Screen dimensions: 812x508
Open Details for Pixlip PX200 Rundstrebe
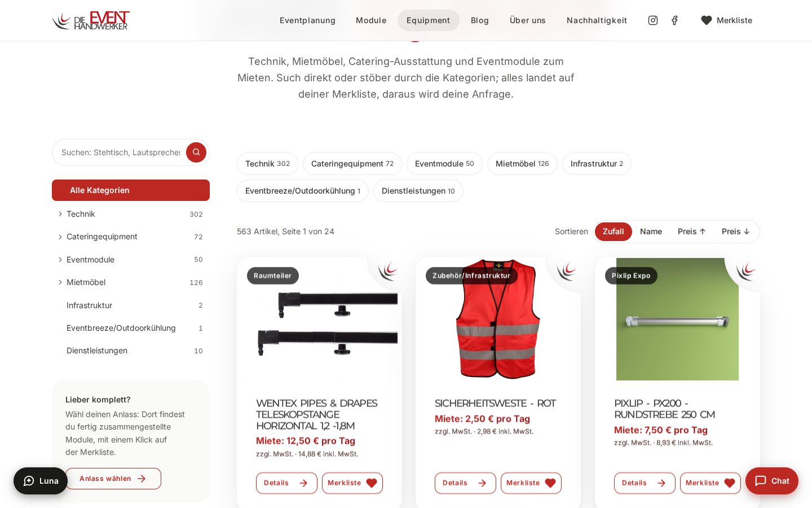(x=645, y=483)
